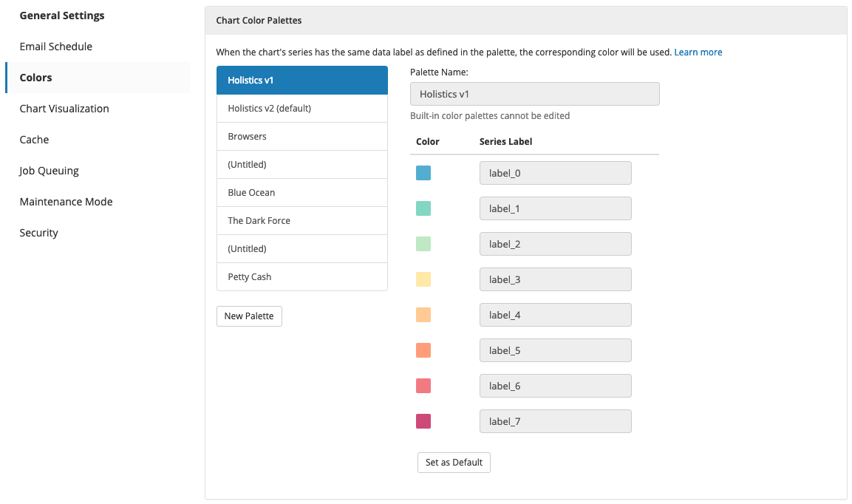This screenshot has height=504, width=852.
Task: Select the light green swatch beside label_2
Action: (x=423, y=244)
